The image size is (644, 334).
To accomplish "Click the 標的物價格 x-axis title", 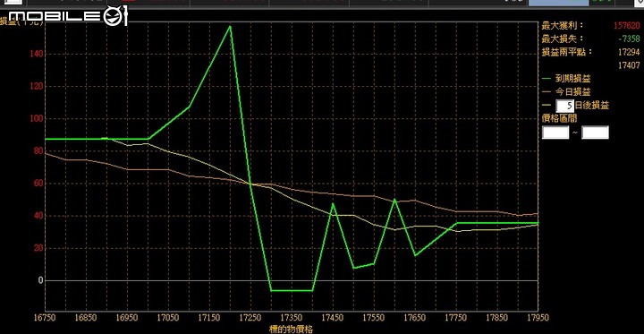I will 292,329.
